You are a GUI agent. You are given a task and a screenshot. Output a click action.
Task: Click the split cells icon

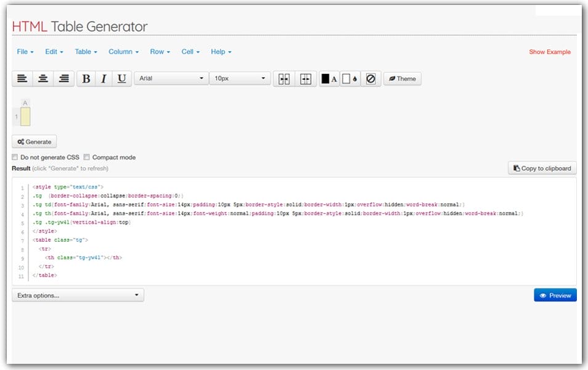(306, 78)
